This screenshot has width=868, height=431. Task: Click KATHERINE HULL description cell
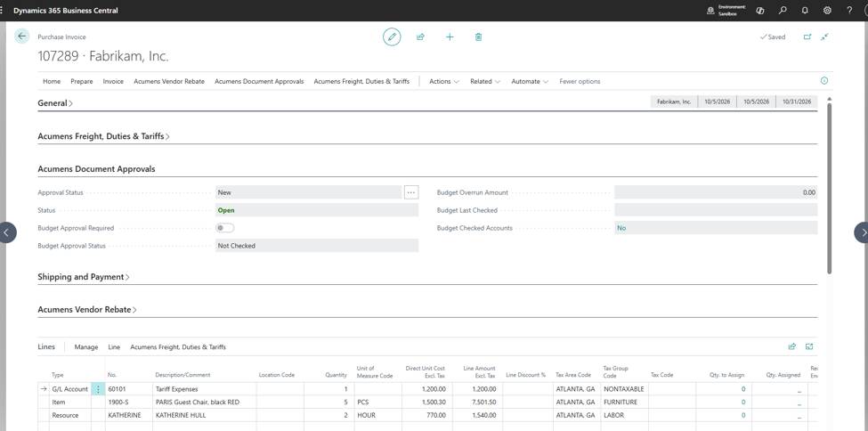(x=204, y=415)
